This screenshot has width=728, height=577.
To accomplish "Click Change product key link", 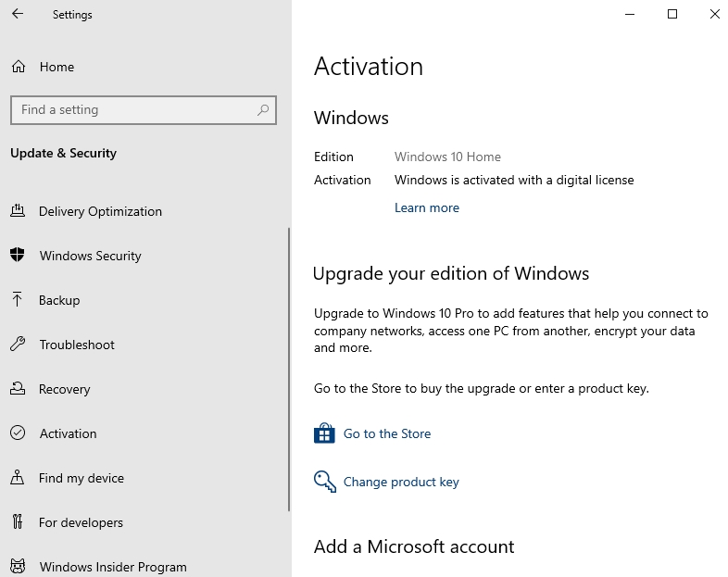I will point(401,482).
